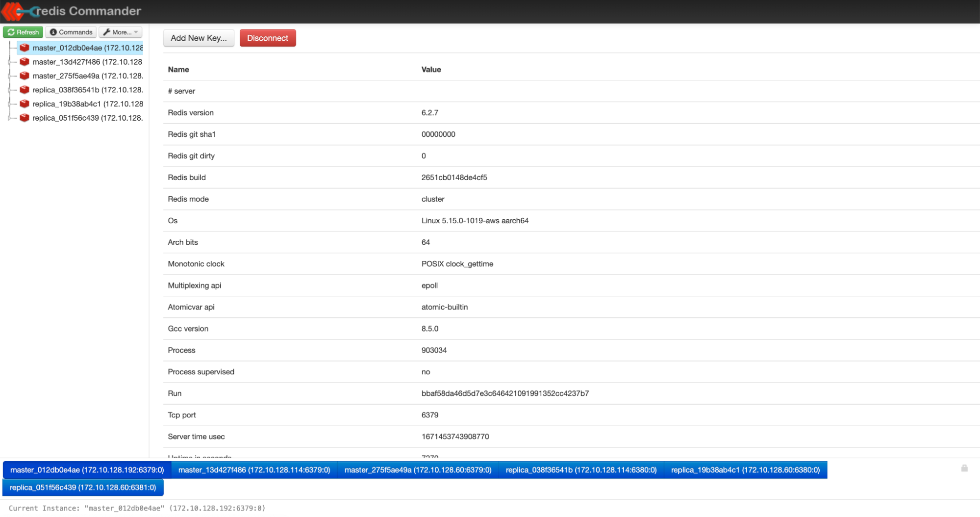Click the Redis git sha1 value 00000000
The image size is (980, 517).
(x=438, y=134)
